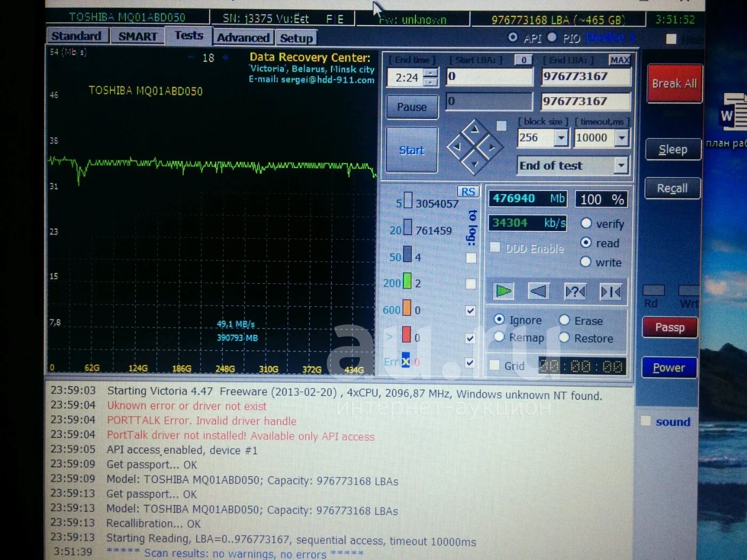The width and height of the screenshot is (747, 560).
Task: Click the Power button
Action: [x=669, y=367]
